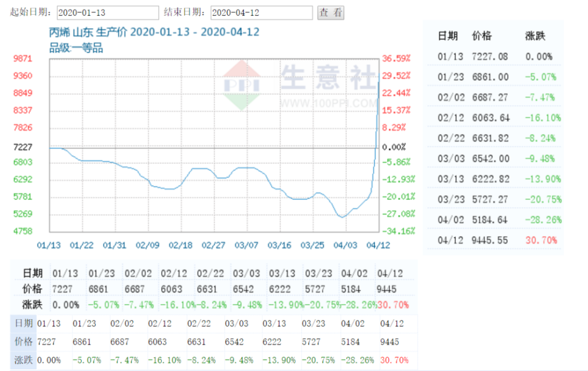Click the 02/18 date label on x-axis

[x=181, y=245]
